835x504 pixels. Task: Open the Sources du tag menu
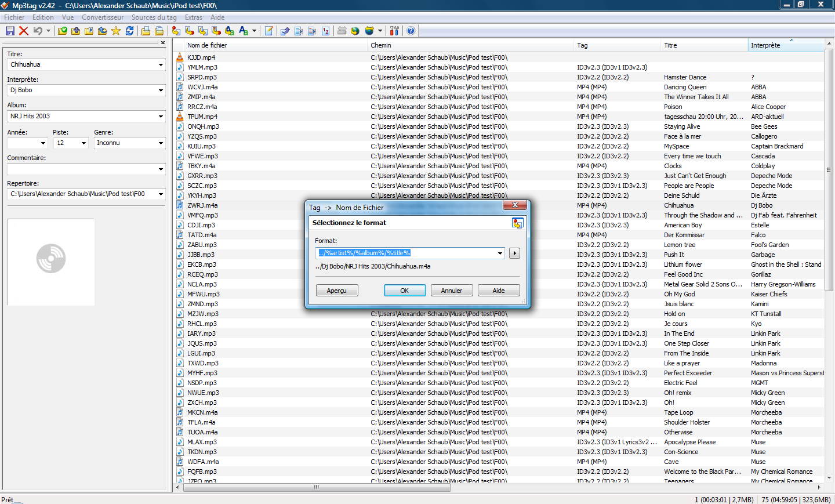coord(154,17)
